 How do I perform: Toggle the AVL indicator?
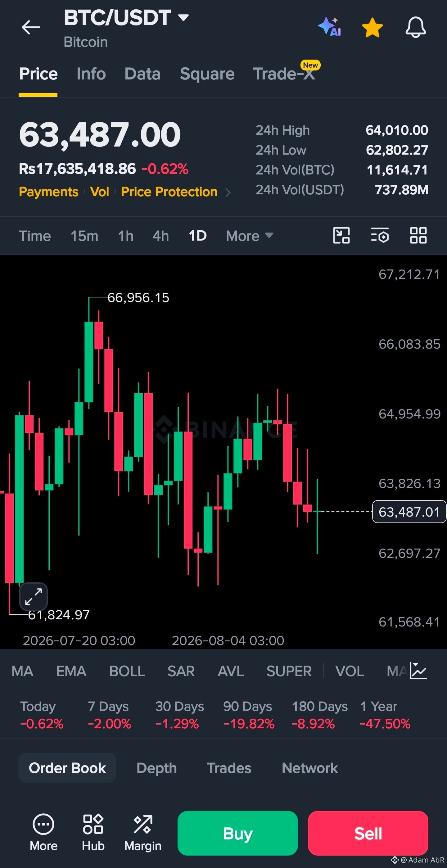point(231,671)
